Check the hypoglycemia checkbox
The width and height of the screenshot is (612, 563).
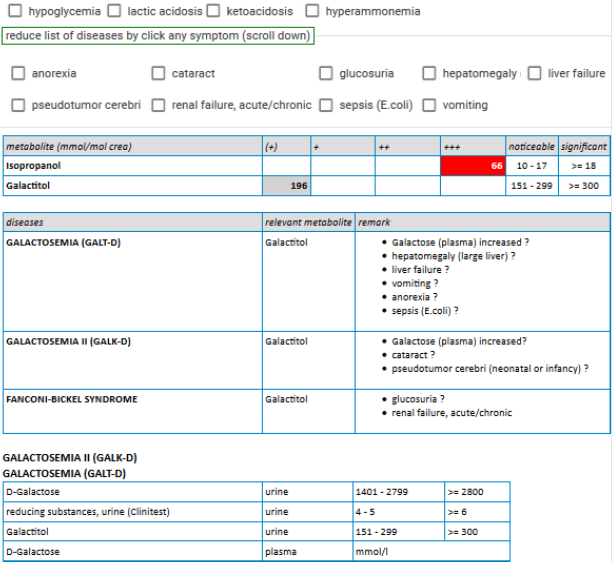(15, 11)
